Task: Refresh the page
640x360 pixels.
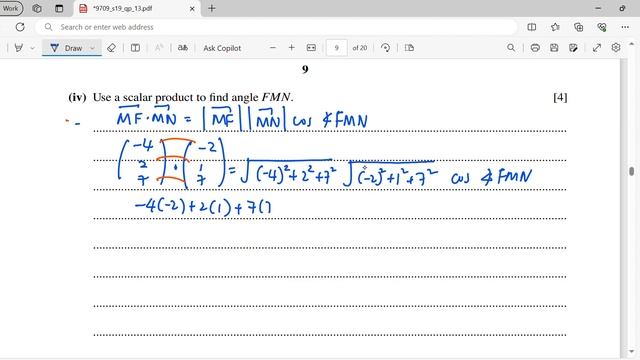Action: (20, 27)
